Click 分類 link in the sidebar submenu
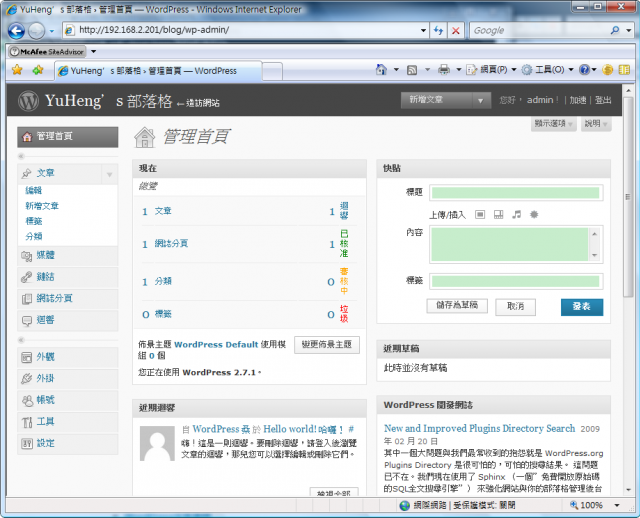Viewport: 640px width, 518px height. tap(33, 236)
